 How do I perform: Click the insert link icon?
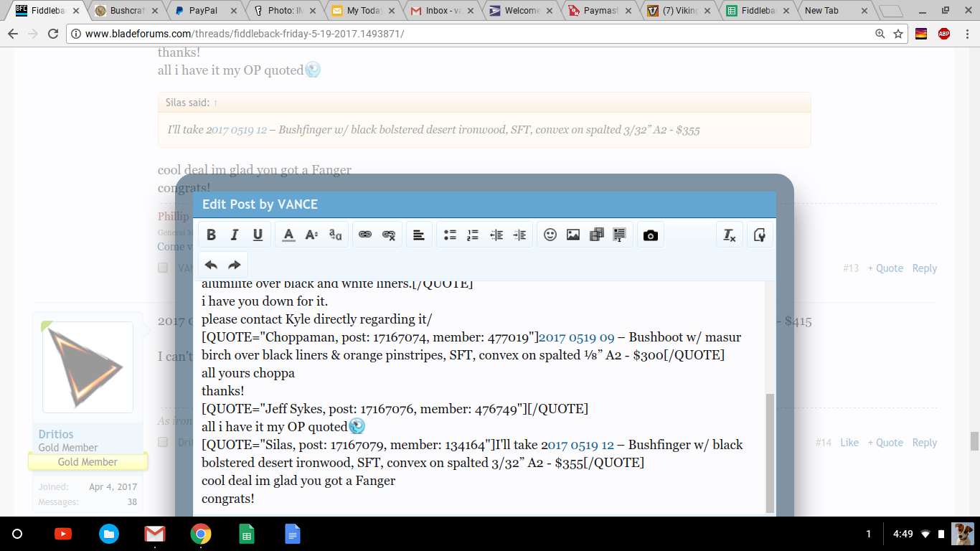point(365,235)
